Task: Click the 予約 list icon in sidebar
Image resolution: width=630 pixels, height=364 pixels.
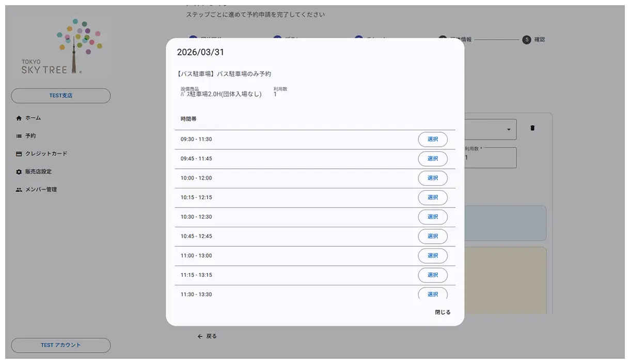Action: 19,136
